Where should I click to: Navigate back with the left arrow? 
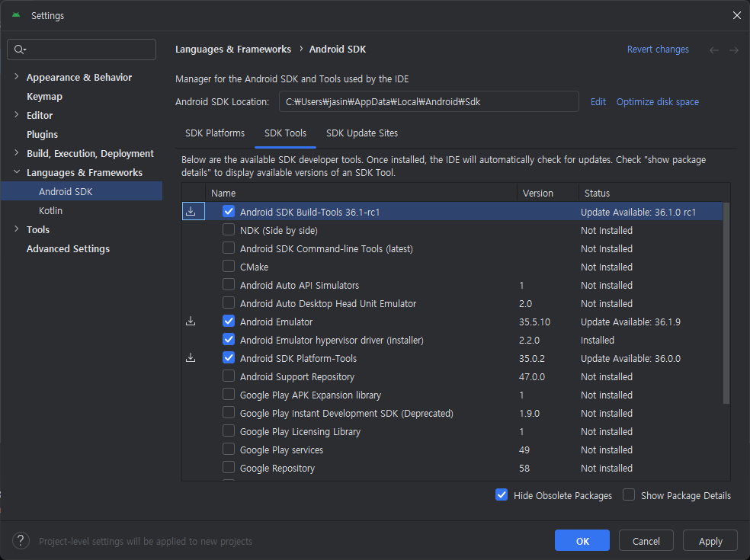[x=713, y=50]
